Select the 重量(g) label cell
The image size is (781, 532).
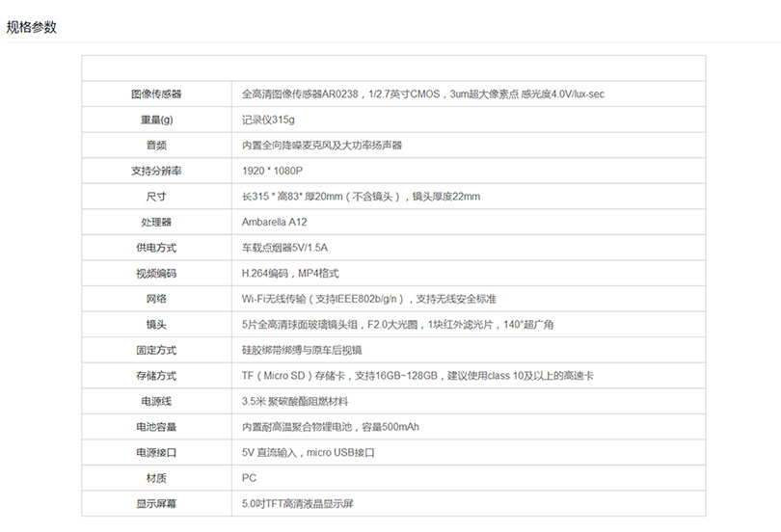(156, 120)
